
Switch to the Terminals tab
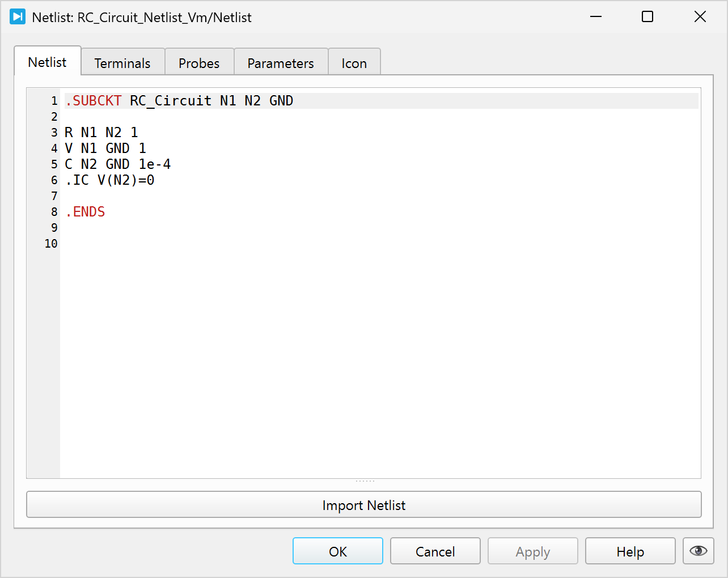point(122,63)
